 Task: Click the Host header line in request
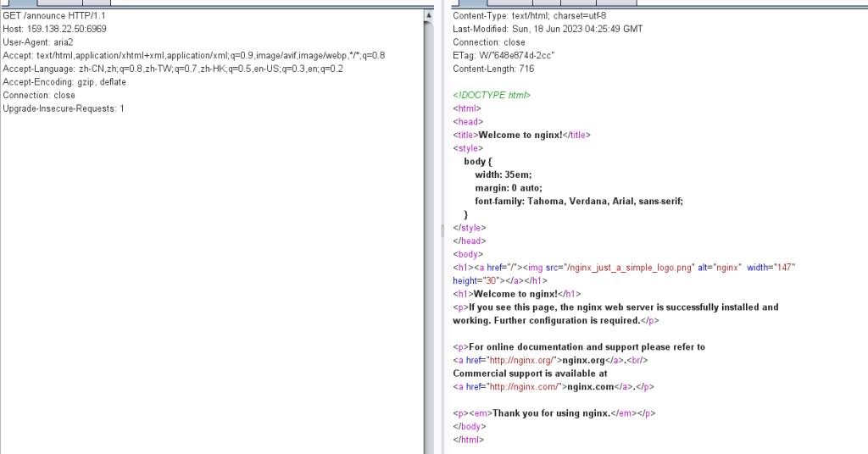click(54, 29)
